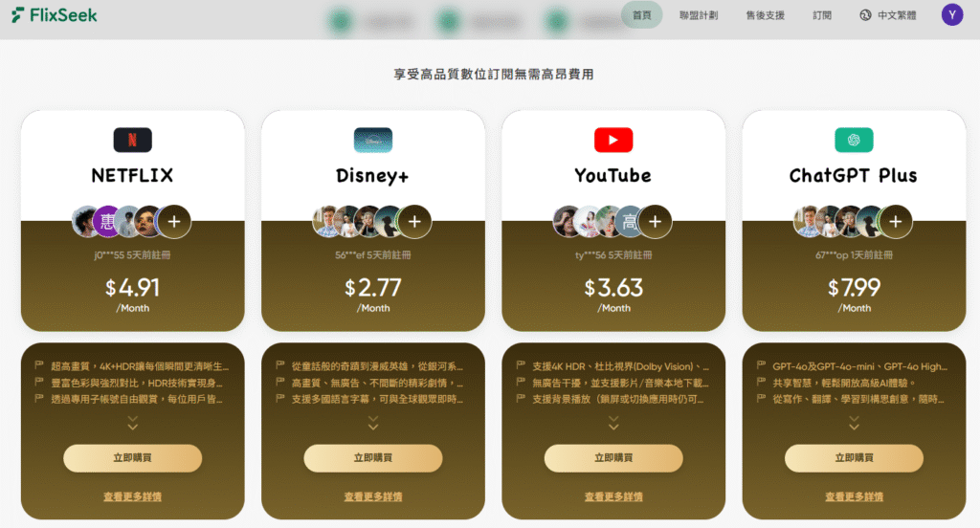The height and width of the screenshot is (528, 980).
Task: Click the $4.91 price
Action: pos(132,287)
